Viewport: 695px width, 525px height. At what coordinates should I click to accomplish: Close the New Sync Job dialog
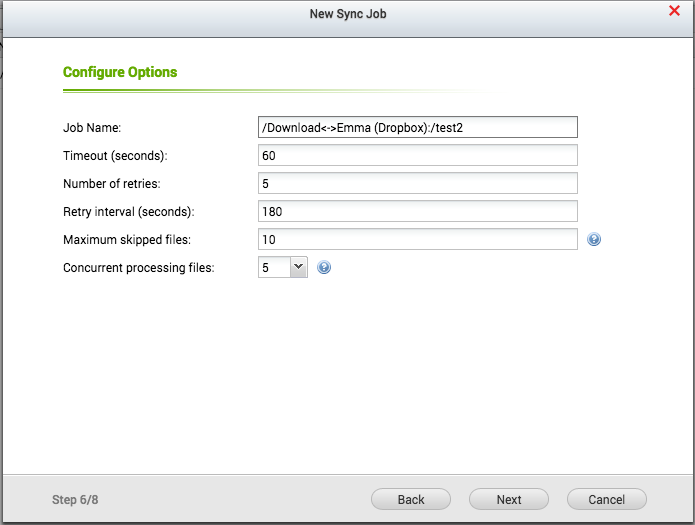point(674,11)
